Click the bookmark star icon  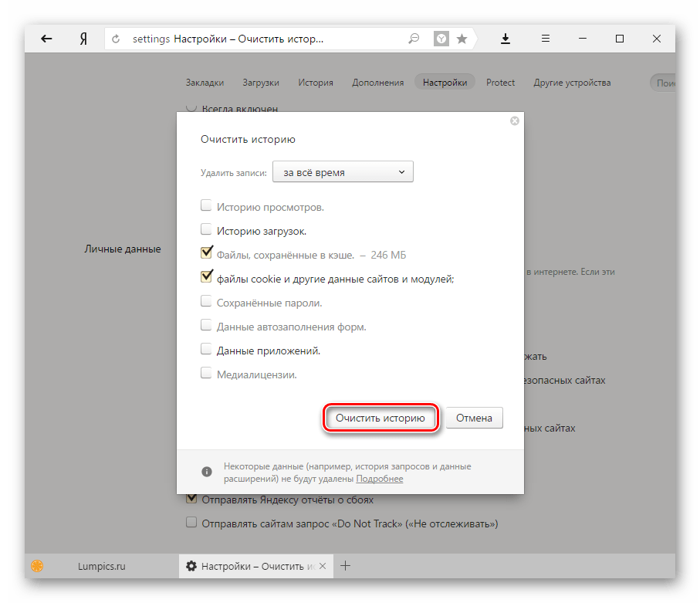pyautogui.click(x=462, y=39)
